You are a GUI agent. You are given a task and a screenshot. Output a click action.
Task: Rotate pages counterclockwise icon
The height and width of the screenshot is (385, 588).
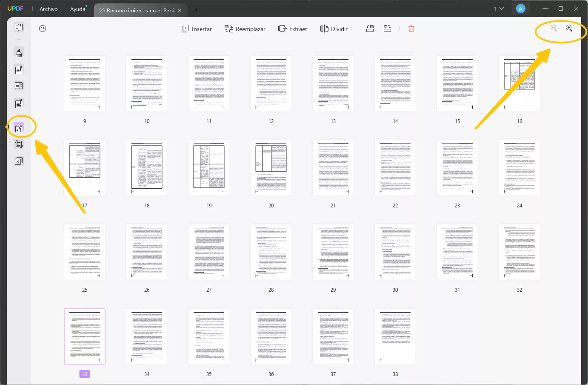370,29
